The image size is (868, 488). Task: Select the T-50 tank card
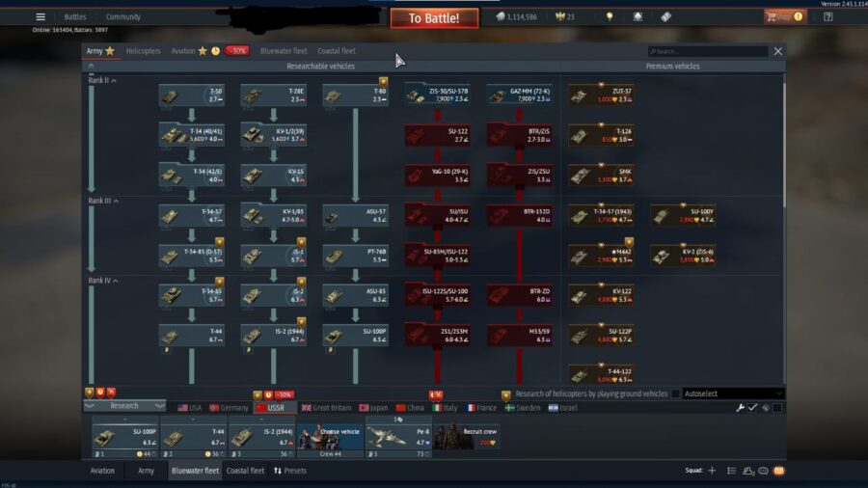coord(192,95)
